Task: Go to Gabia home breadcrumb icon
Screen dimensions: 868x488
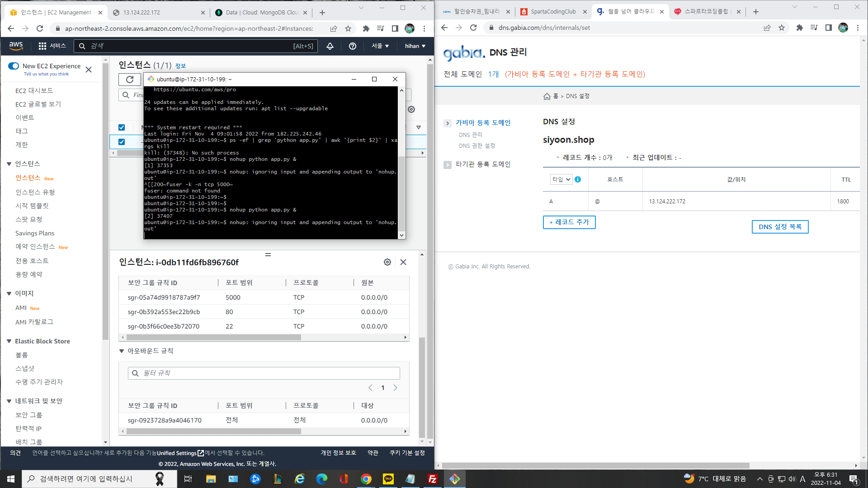Action: pos(547,96)
